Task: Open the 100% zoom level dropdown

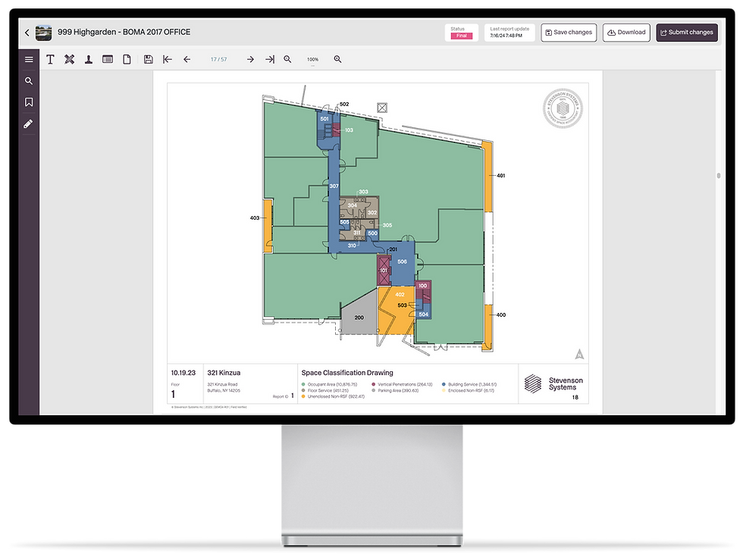Action: [x=312, y=59]
